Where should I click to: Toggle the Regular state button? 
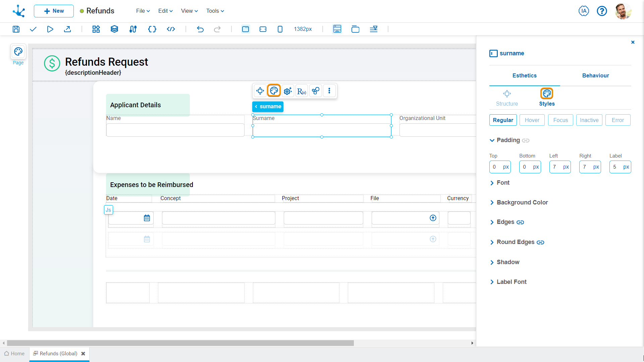[503, 120]
